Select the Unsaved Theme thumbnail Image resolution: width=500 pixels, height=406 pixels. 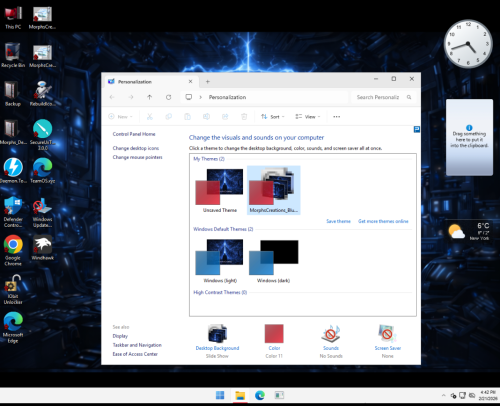(x=220, y=190)
